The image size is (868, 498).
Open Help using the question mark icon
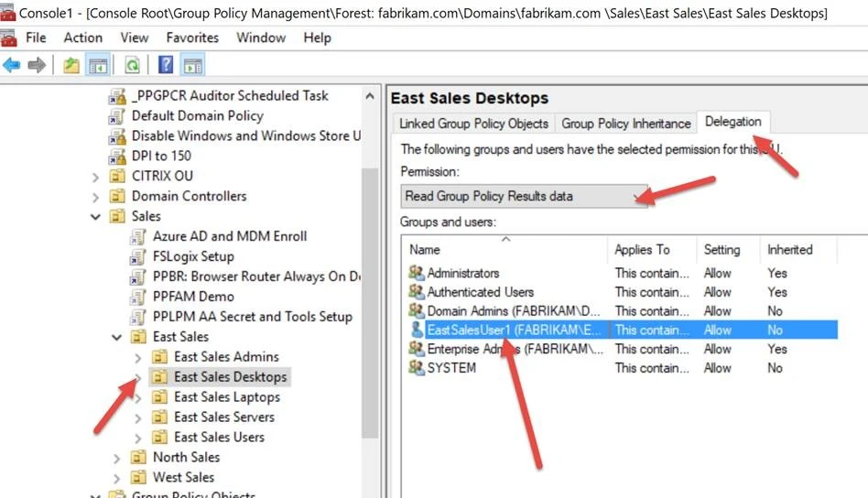tap(166, 65)
